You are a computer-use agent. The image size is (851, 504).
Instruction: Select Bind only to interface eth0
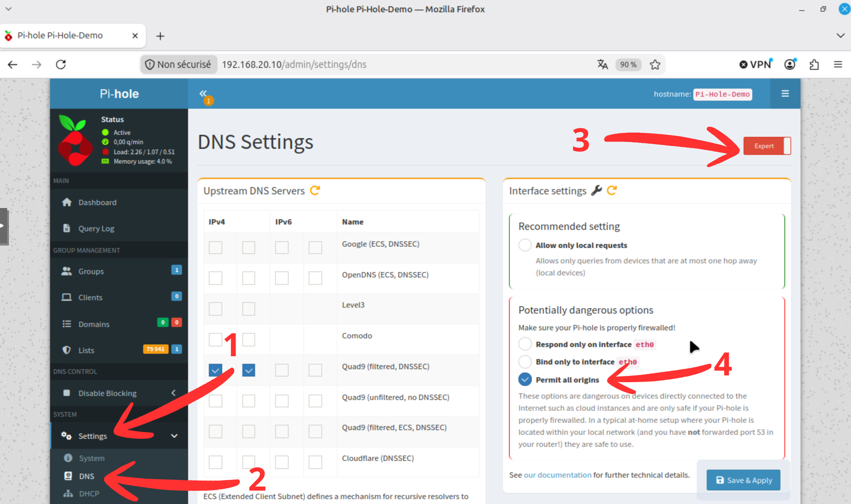pos(525,362)
